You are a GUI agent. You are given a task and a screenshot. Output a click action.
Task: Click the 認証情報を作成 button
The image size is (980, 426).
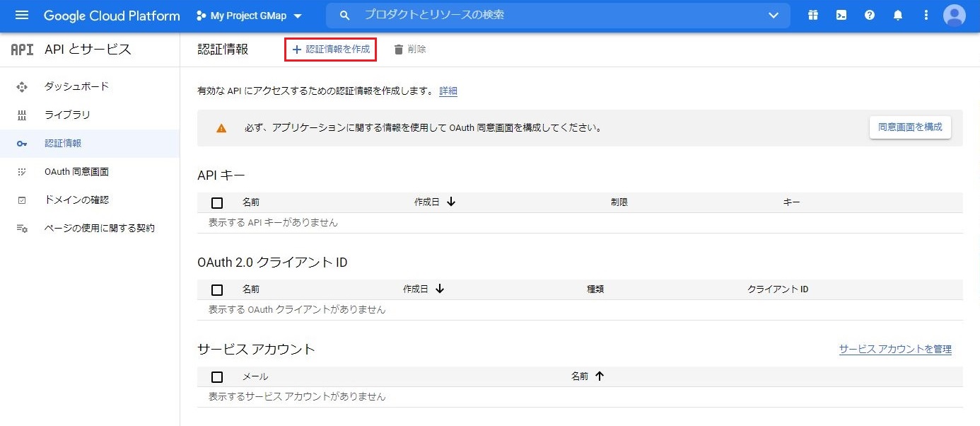(330, 49)
